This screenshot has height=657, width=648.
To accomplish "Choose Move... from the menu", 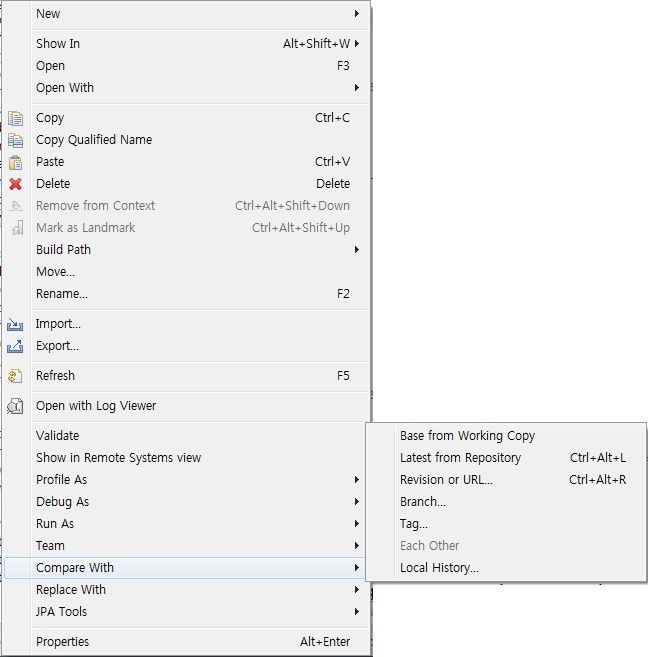I will (x=186, y=272).
